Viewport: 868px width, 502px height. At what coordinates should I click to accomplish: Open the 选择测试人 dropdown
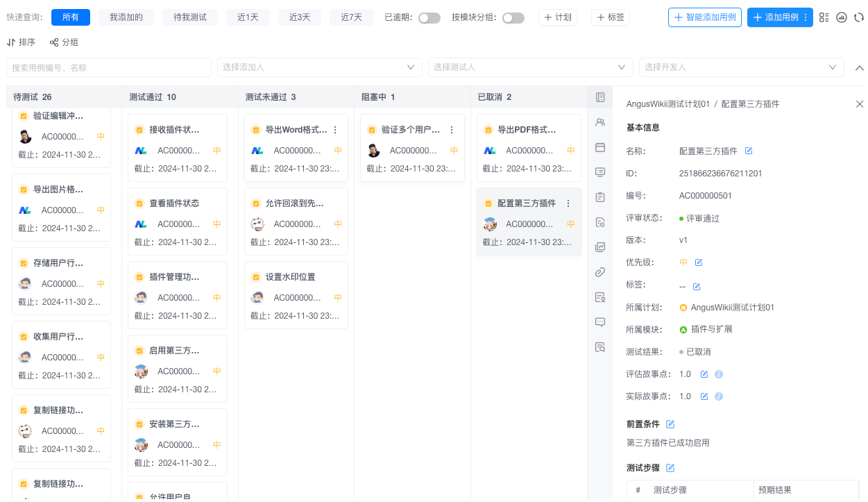tap(531, 67)
